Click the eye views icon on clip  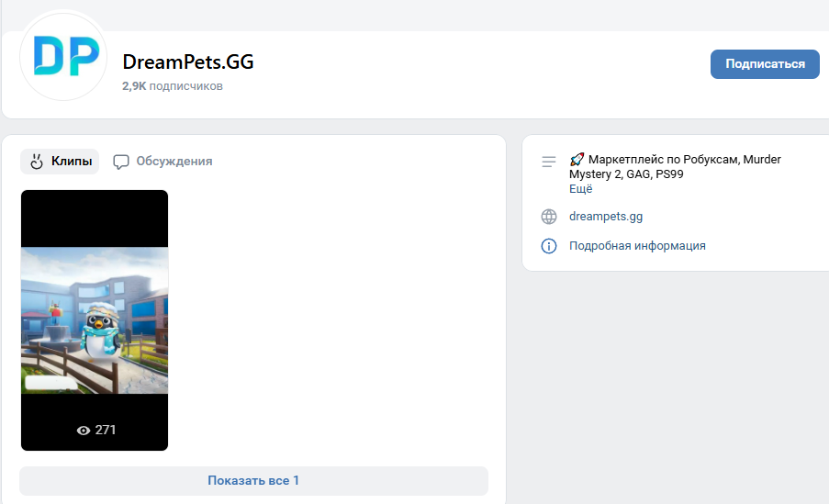click(x=84, y=431)
